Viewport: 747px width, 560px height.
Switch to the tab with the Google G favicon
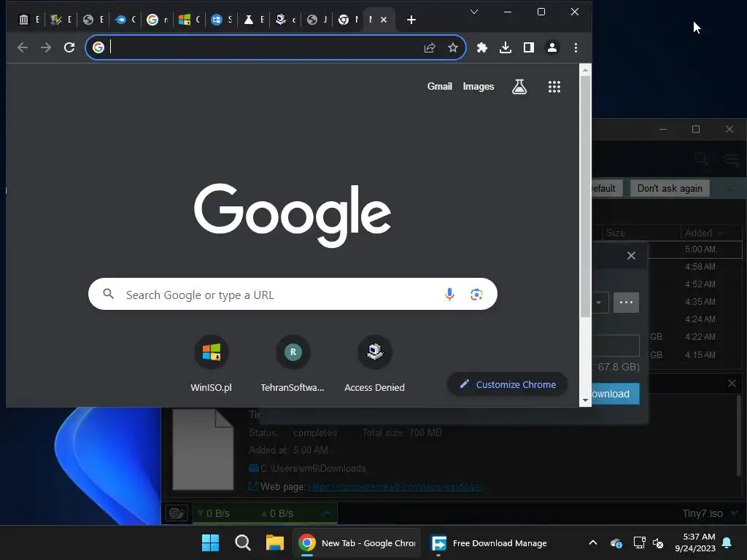coord(158,20)
